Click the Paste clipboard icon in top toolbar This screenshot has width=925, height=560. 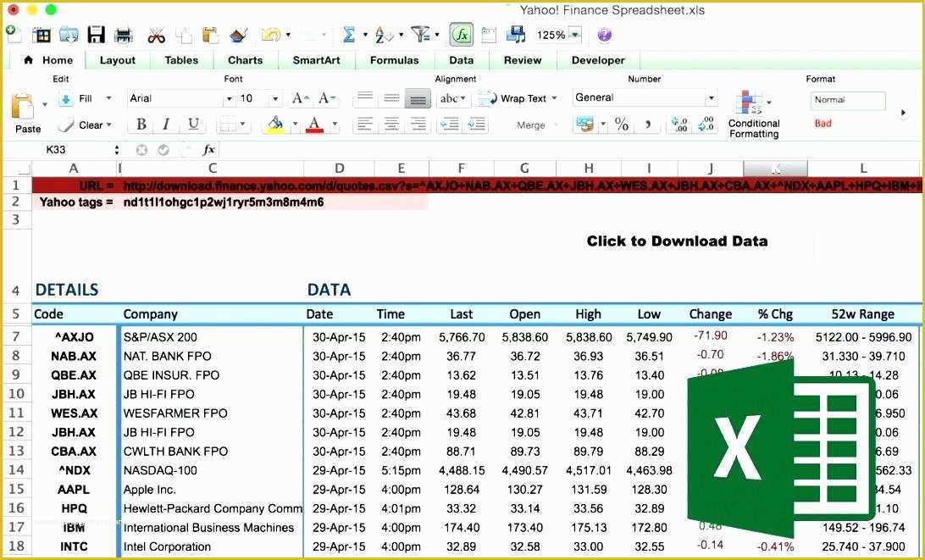click(211, 36)
